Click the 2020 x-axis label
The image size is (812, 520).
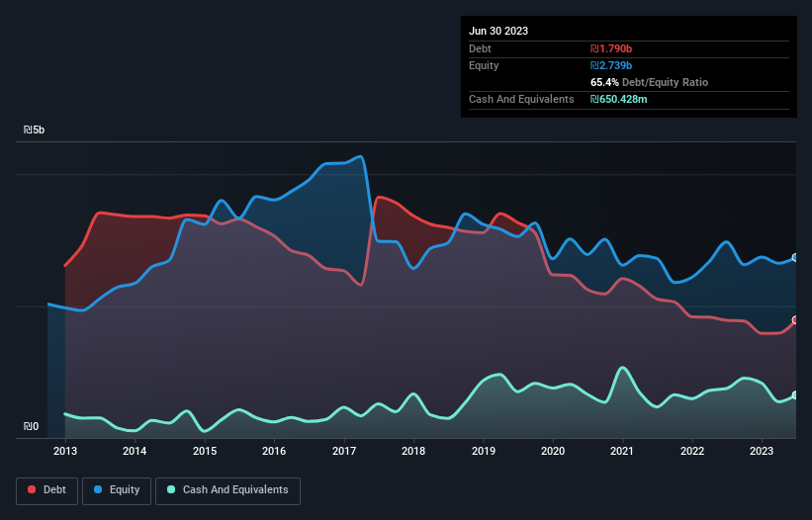553,451
